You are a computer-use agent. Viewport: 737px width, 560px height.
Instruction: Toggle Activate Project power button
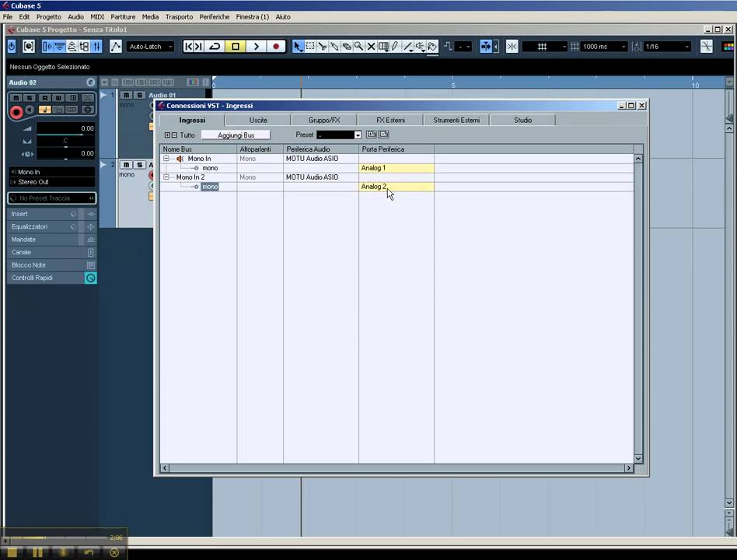(12, 46)
